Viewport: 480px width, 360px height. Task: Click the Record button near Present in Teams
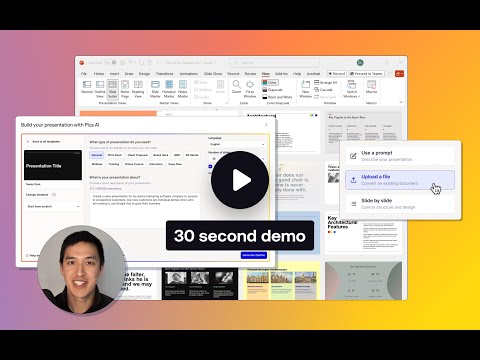pos(337,73)
